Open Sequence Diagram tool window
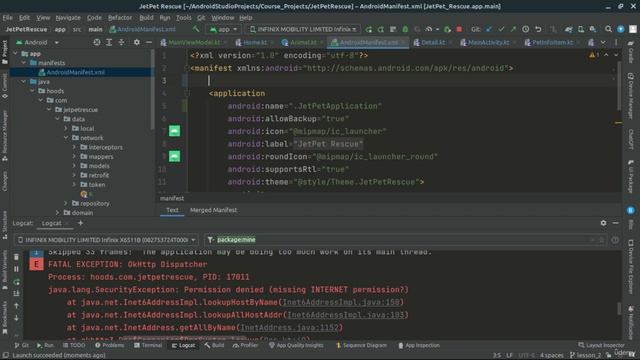This screenshot has height=360, width=640. 361,345
